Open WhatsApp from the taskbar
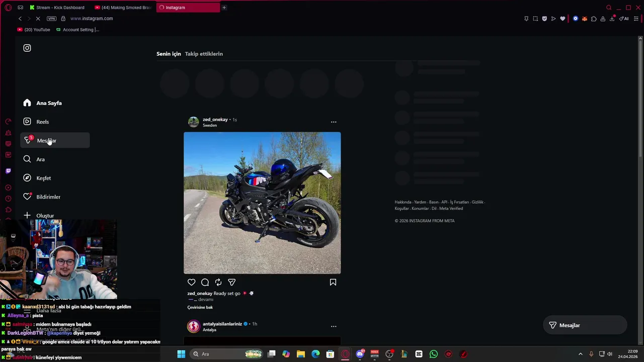 [434, 354]
